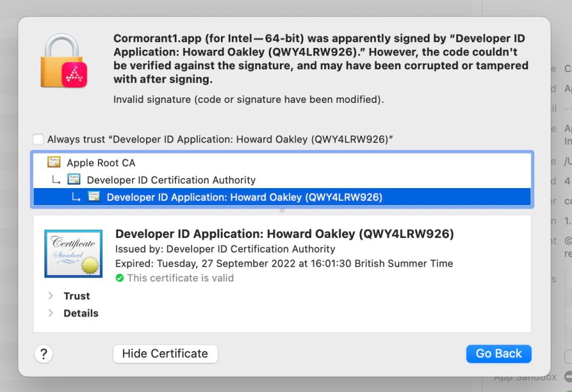Click the Go Back button
The image size is (572, 392).
point(498,354)
